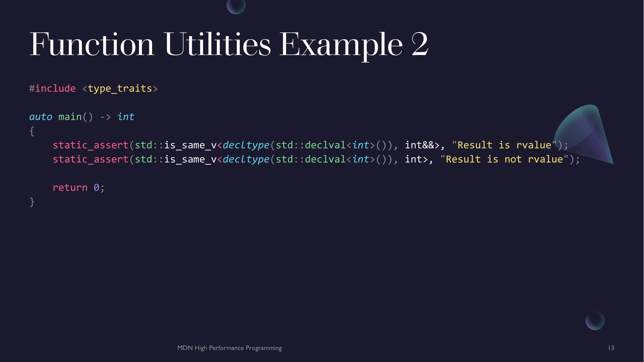The height and width of the screenshot is (362, 644).
Task: Select the page number 13 indicator
Action: click(x=612, y=348)
